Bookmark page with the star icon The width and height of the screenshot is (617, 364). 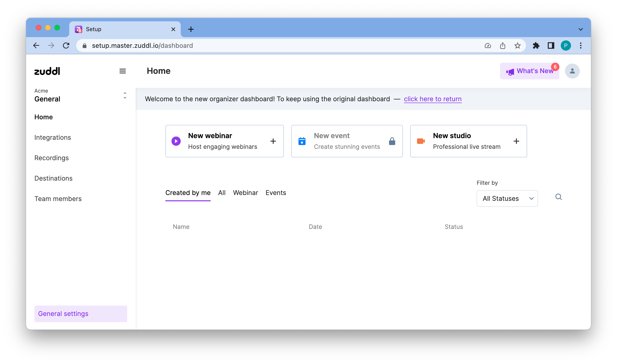click(517, 46)
